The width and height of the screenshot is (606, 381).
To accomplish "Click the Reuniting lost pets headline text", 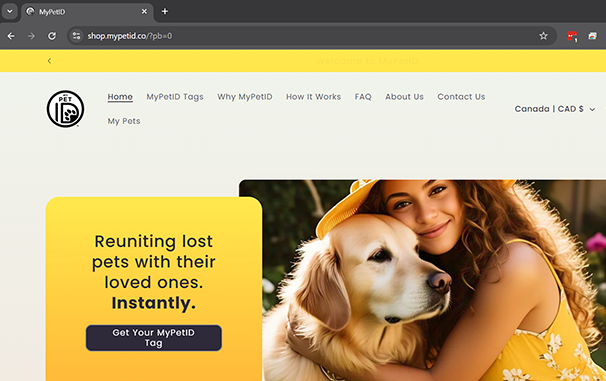I will (x=154, y=272).
